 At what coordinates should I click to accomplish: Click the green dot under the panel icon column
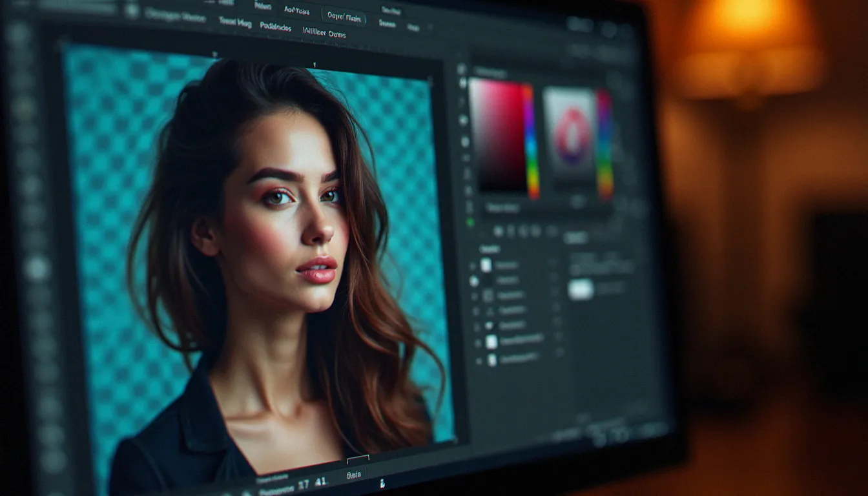[470, 222]
